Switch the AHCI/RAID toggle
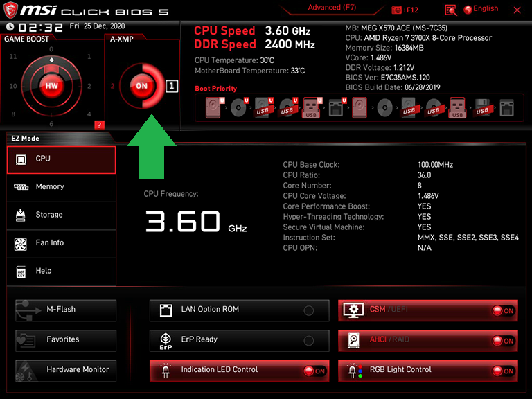Image resolution: width=532 pixels, height=399 pixels. (x=503, y=341)
